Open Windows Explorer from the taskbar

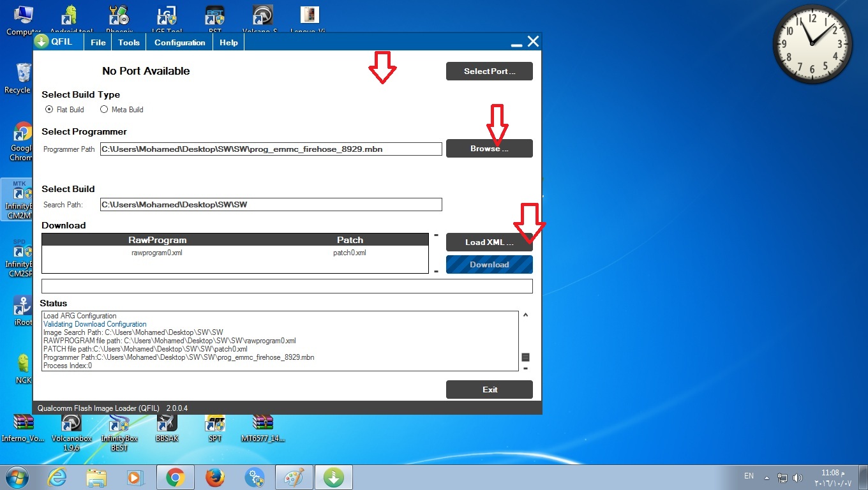coord(97,477)
